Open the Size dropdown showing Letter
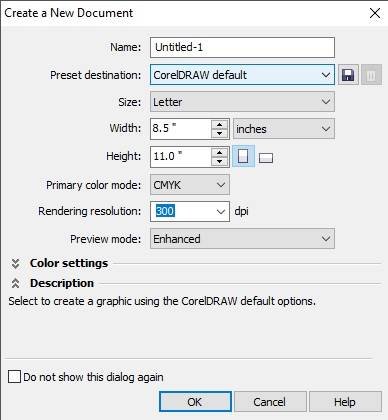The height and width of the screenshot is (420, 388). [x=242, y=102]
